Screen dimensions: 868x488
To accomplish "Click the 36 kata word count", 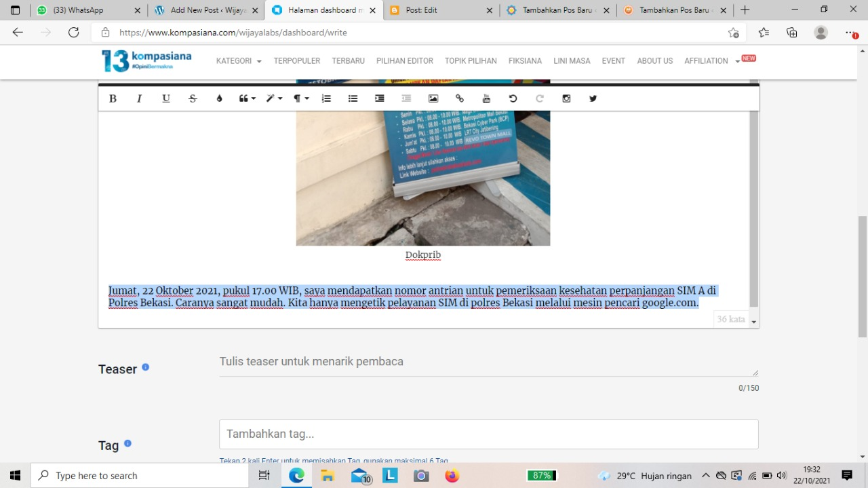I will click(731, 319).
